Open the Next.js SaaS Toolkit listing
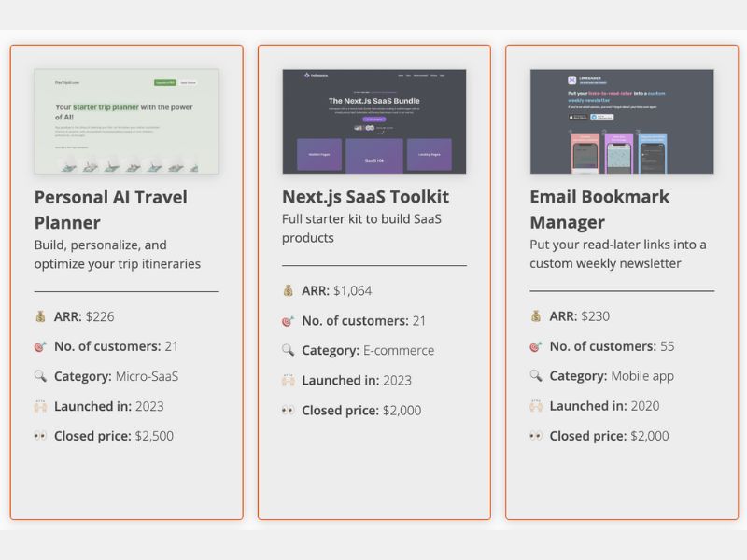This screenshot has height=560, width=747. 364,197
